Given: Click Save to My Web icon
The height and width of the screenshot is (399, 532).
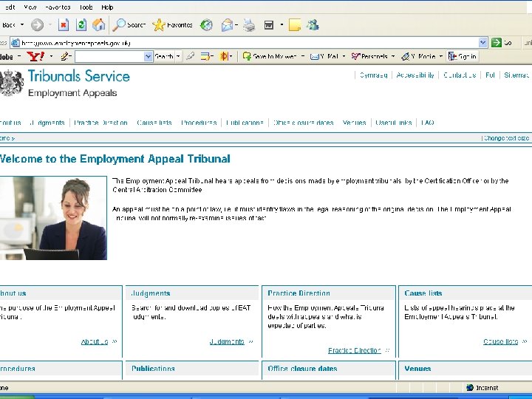Looking at the screenshot, I should point(247,56).
